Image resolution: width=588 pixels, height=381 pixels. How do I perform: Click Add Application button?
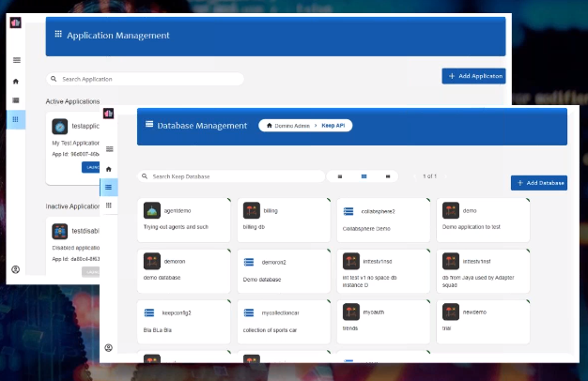click(x=473, y=76)
